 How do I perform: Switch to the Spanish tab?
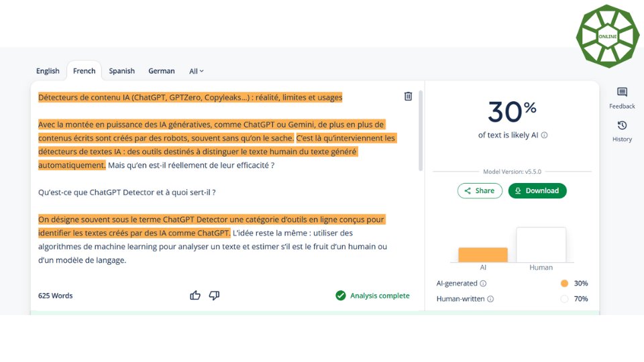tap(121, 71)
